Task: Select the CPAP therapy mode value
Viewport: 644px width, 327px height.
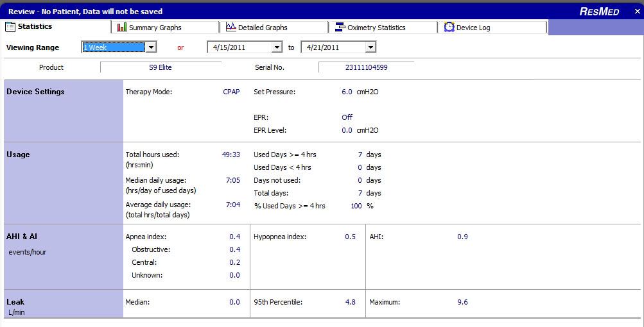Action: (231, 92)
